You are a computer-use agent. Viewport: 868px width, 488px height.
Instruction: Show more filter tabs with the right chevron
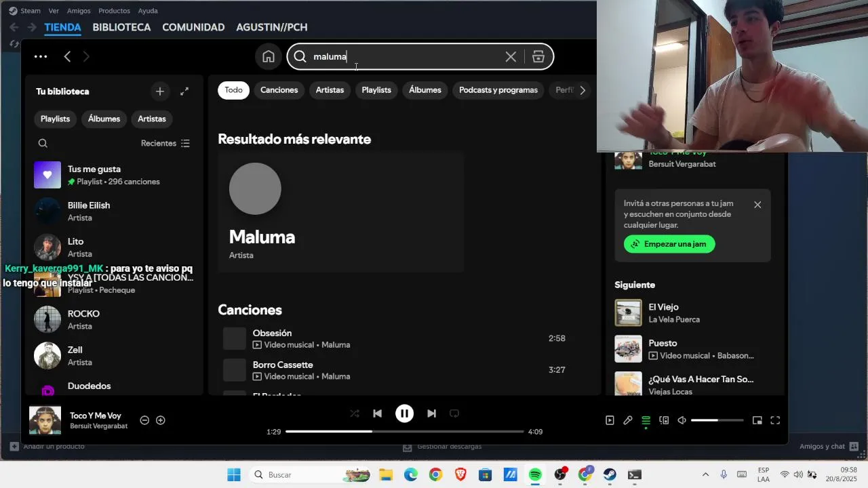pyautogui.click(x=582, y=90)
